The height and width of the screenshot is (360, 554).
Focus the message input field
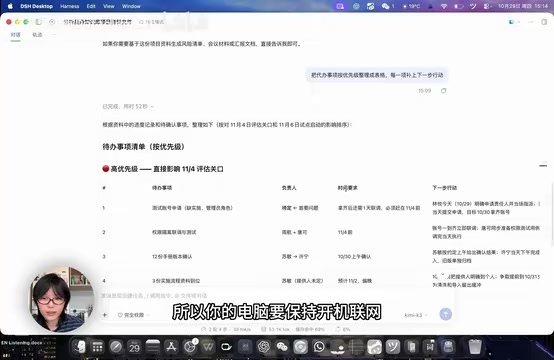(276, 295)
